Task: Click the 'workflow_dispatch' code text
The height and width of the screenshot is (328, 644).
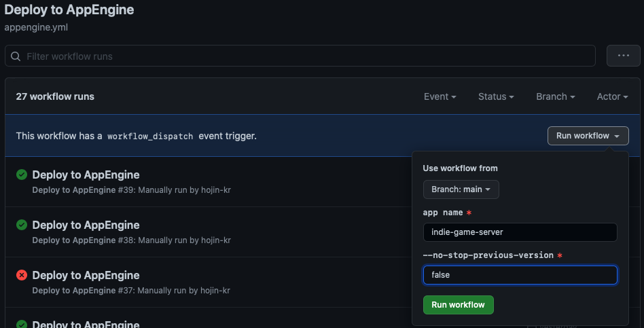Action: (x=150, y=136)
